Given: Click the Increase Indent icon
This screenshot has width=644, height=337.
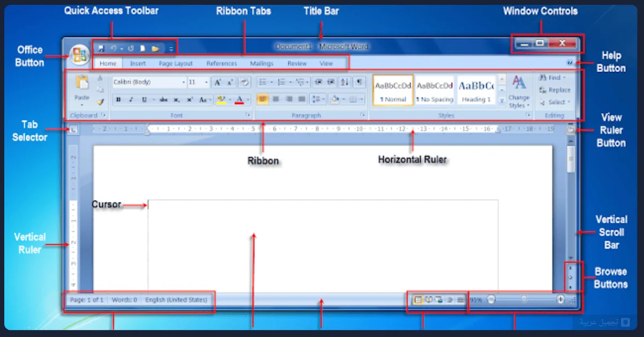Looking at the screenshot, I should (331, 82).
